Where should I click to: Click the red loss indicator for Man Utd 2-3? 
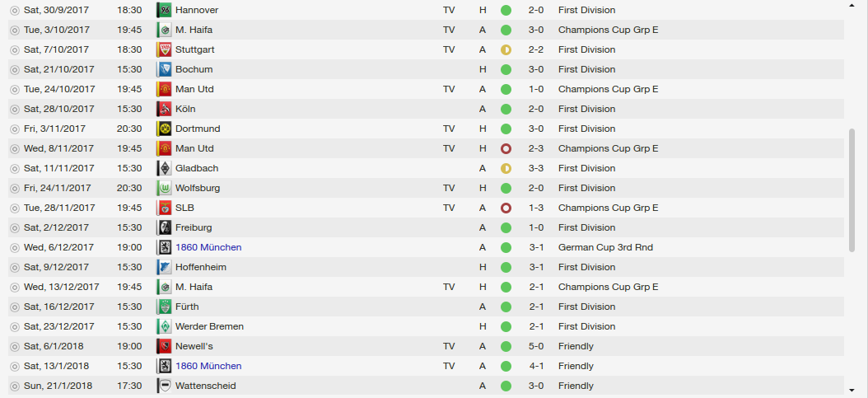coord(506,148)
